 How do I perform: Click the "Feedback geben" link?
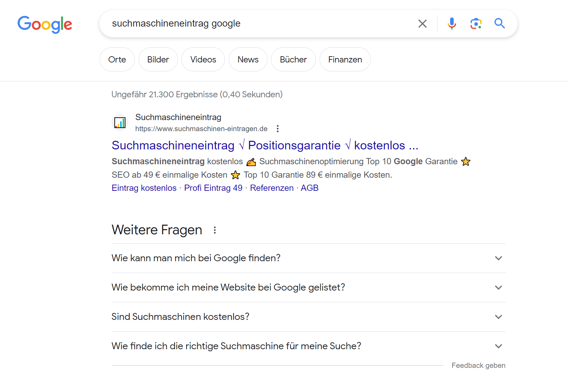click(x=478, y=365)
